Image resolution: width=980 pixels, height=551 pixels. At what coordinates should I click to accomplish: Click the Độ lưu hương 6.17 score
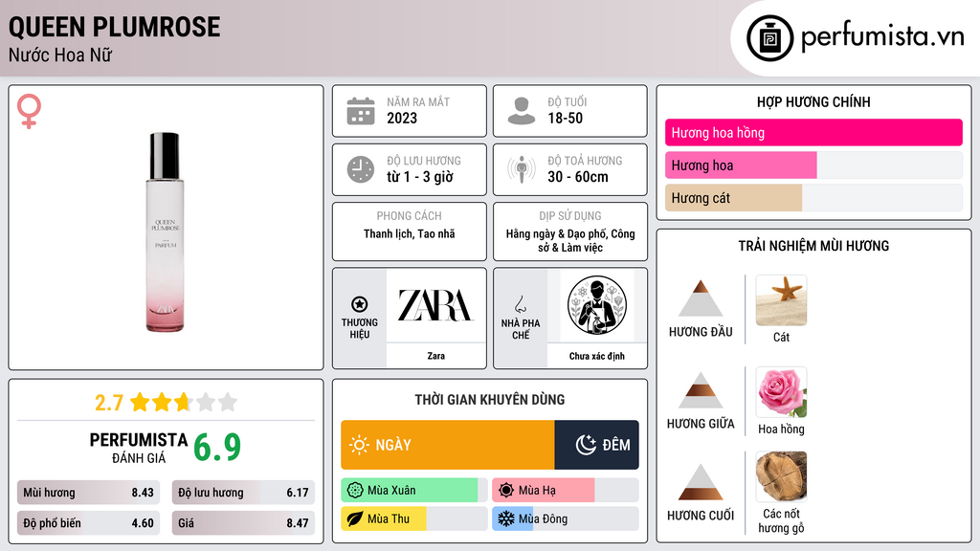243,493
